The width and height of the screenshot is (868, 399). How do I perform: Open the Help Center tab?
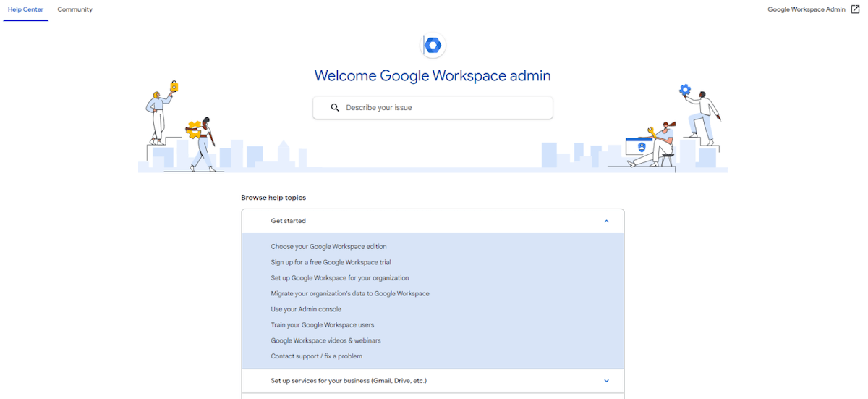(25, 9)
